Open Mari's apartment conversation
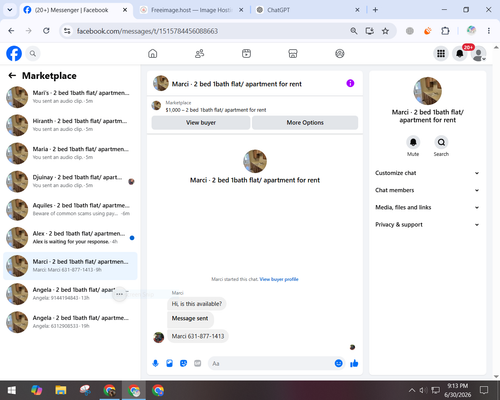This screenshot has height=400, width=500. click(x=70, y=97)
